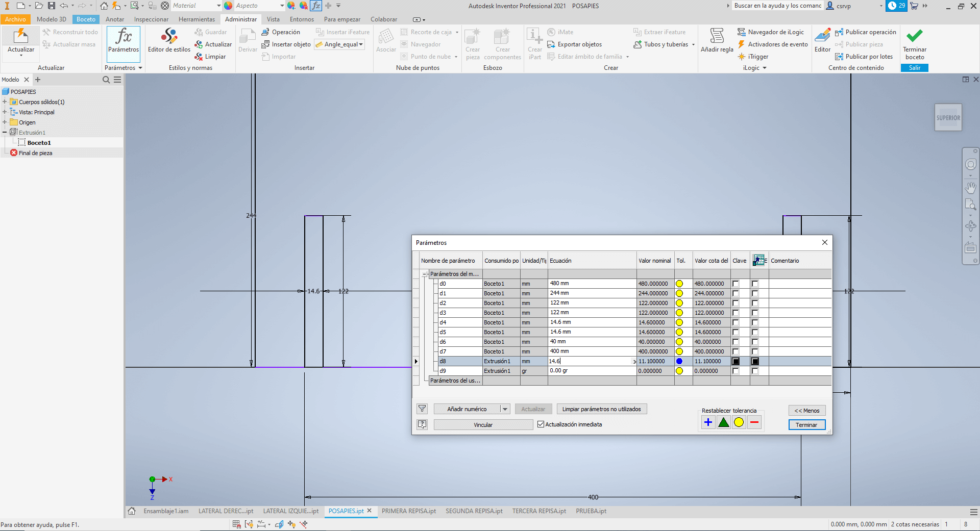980x531 pixels.
Task: Check the Clave box for parameter d2
Action: (736, 303)
